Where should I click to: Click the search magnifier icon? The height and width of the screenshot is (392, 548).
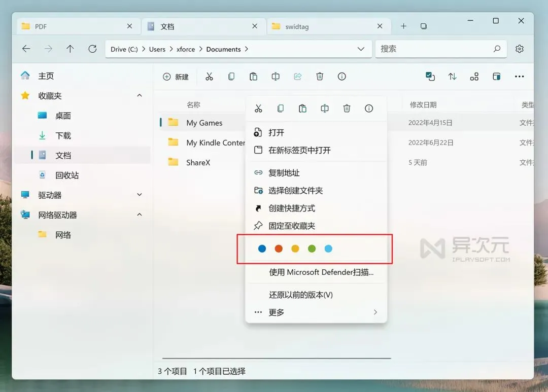(497, 49)
